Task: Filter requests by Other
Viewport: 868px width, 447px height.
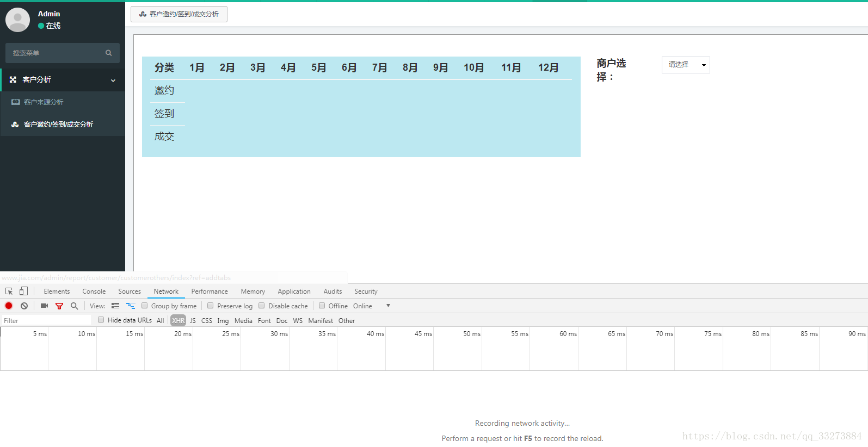Action: click(347, 321)
